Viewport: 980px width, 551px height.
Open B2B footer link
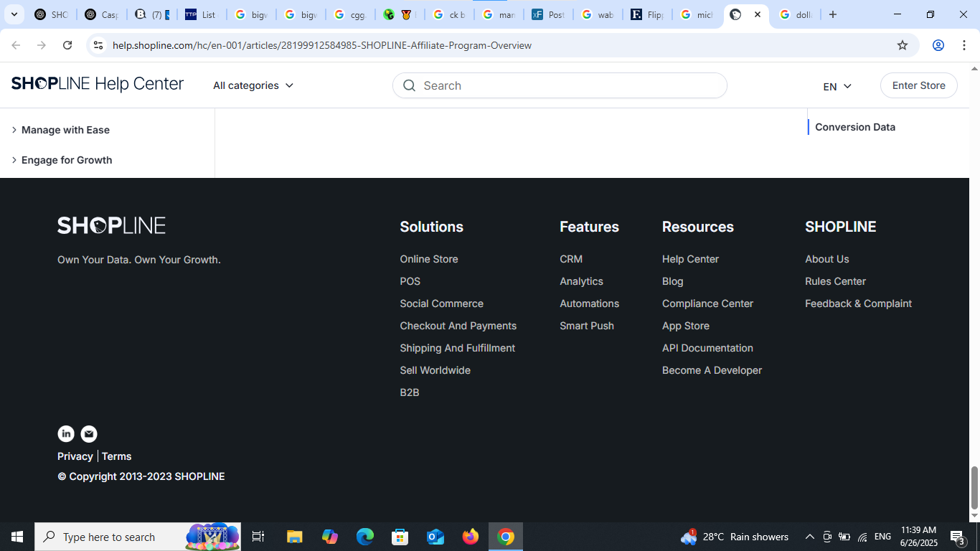pos(410,392)
